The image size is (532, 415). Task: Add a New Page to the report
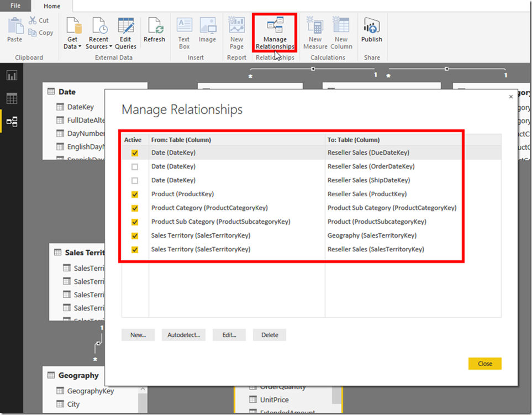point(237,33)
